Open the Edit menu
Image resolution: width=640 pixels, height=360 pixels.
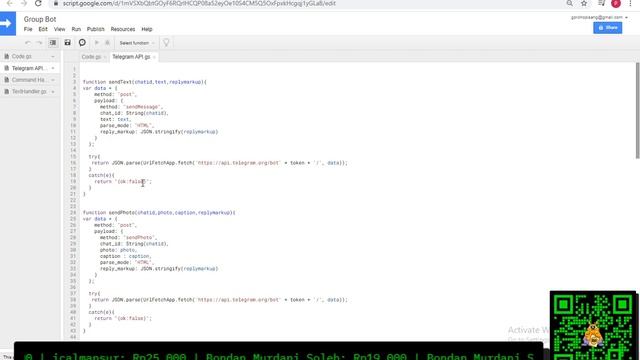coord(43,29)
